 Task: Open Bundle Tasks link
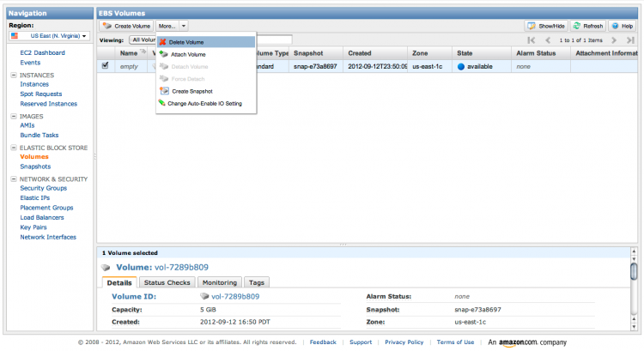(39, 135)
